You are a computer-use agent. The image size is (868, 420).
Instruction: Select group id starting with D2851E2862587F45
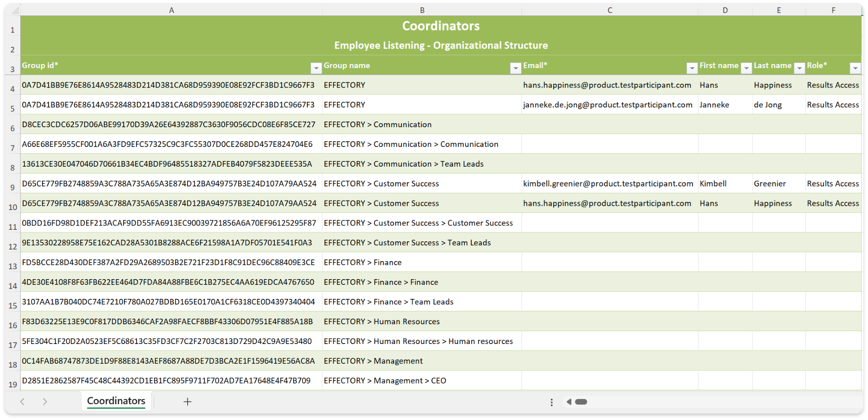click(171, 380)
